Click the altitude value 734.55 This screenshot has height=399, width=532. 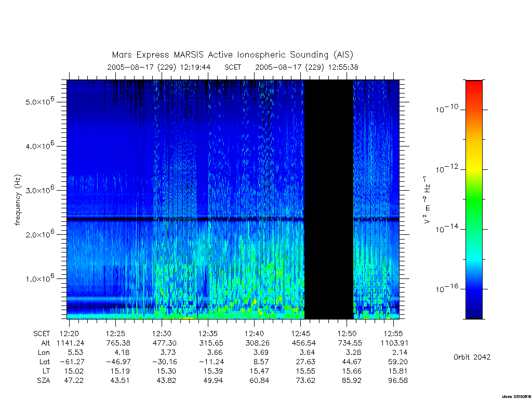click(x=350, y=343)
